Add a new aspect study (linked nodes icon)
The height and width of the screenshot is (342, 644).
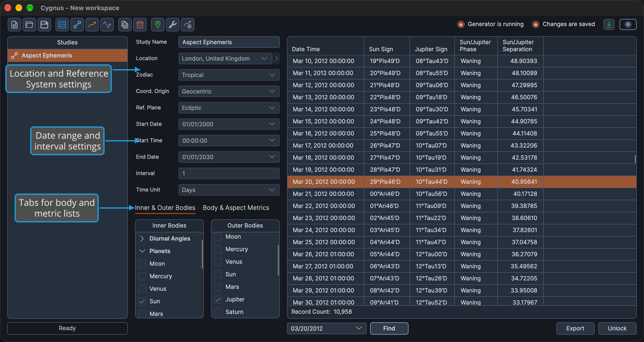click(77, 25)
